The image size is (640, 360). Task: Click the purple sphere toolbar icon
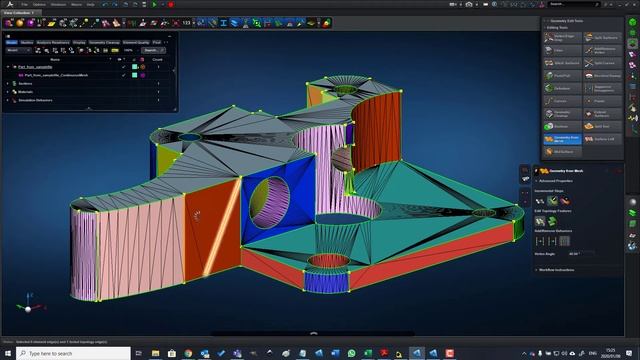click(x=31, y=23)
